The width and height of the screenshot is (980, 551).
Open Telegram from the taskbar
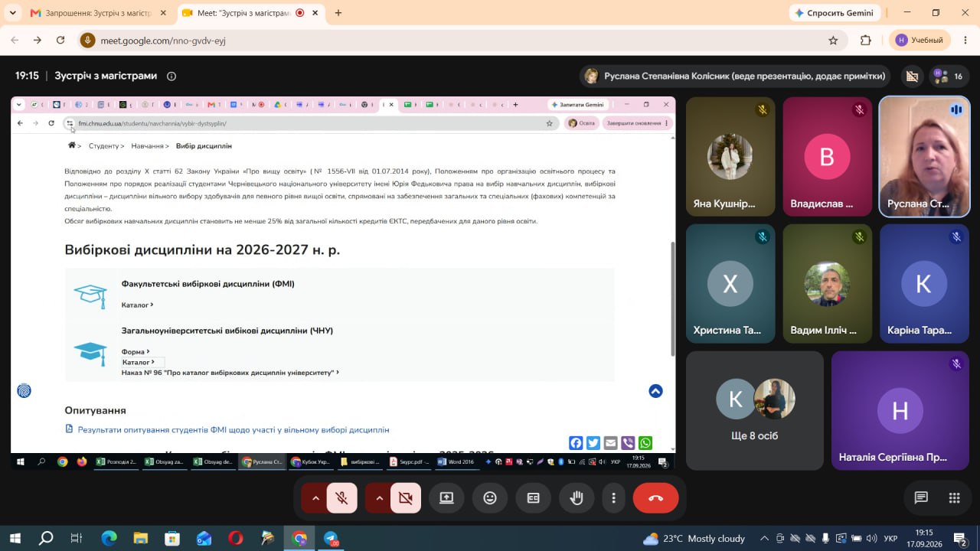[x=331, y=539]
